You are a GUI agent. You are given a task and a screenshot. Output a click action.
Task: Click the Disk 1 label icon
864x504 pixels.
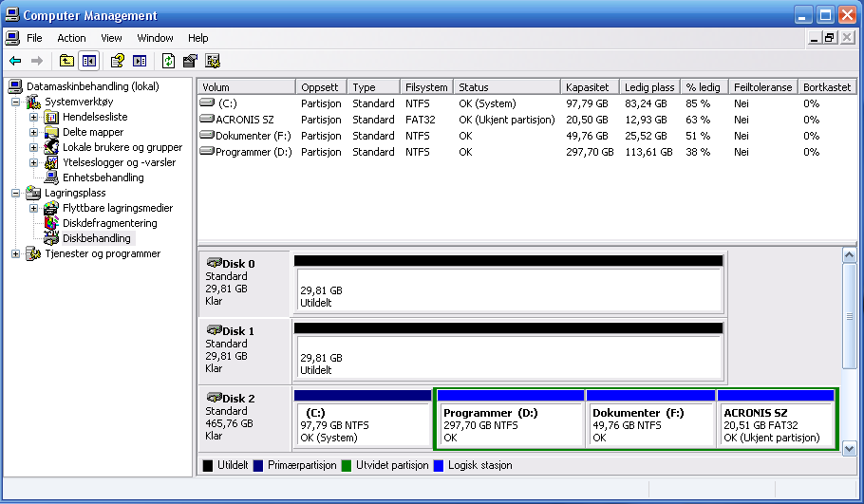tap(214, 330)
